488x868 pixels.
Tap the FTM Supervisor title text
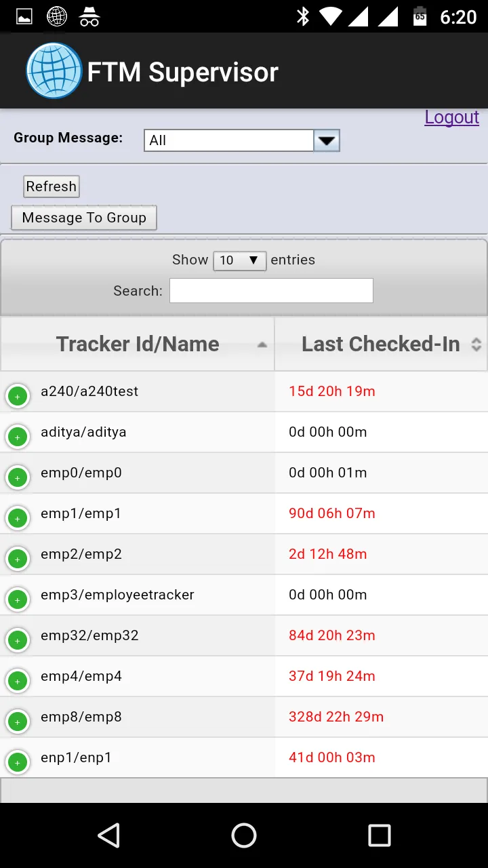pyautogui.click(x=183, y=72)
